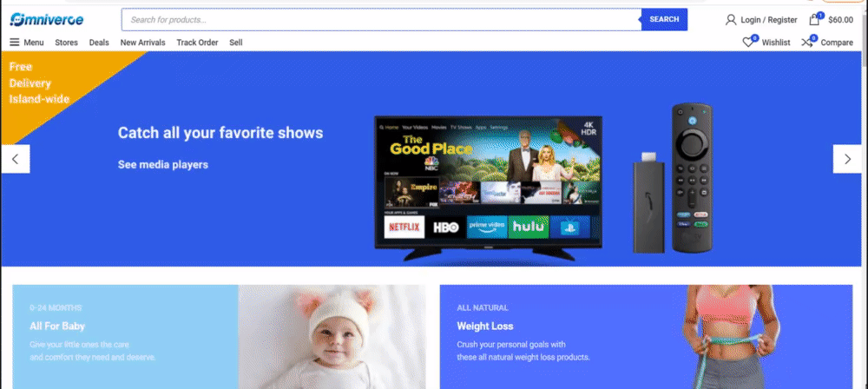Advance to next banner slide arrow
This screenshot has height=389, width=868.
pyautogui.click(x=847, y=159)
